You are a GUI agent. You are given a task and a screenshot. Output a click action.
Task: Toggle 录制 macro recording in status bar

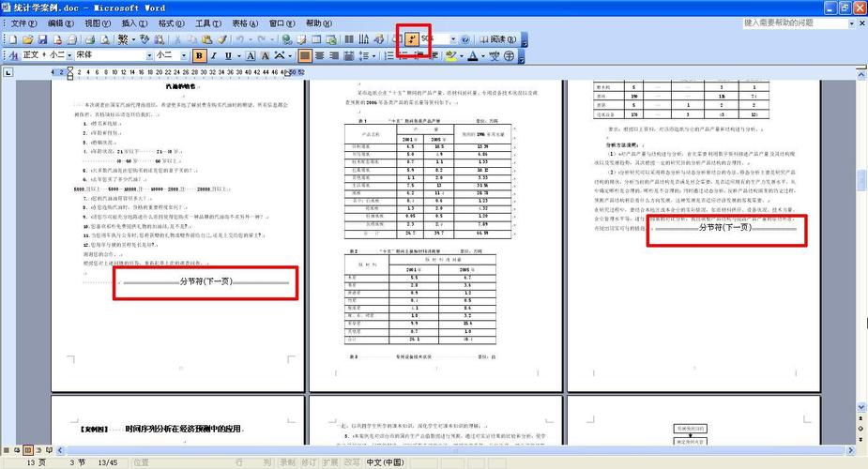tap(287, 462)
